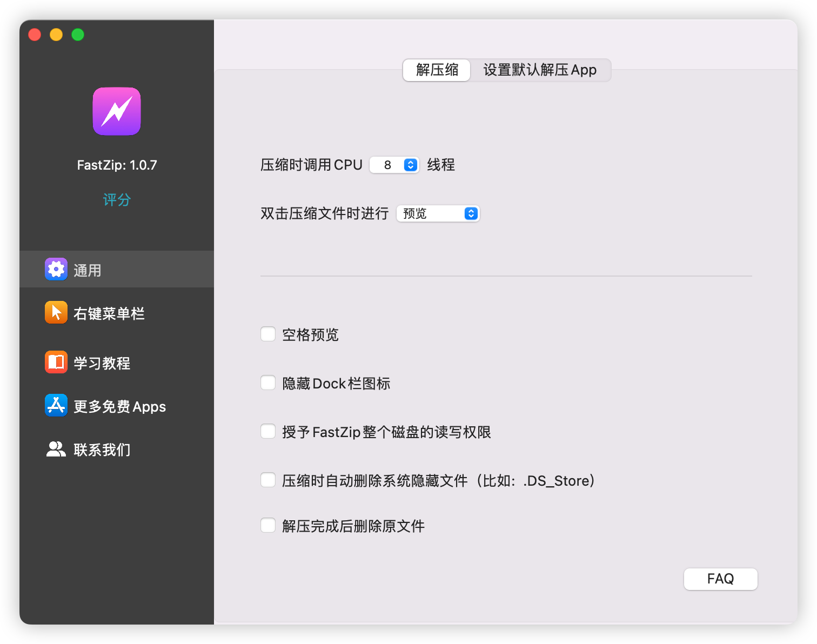
Task: Select 联系我们 in the sidebar
Action: pos(103,449)
